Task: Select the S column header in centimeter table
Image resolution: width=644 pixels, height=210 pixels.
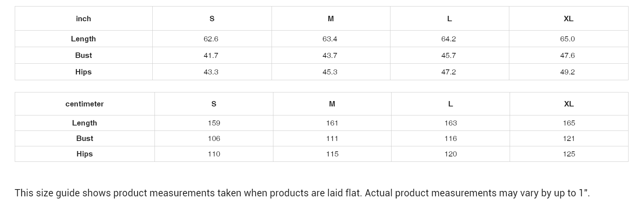Action: pyautogui.click(x=214, y=104)
